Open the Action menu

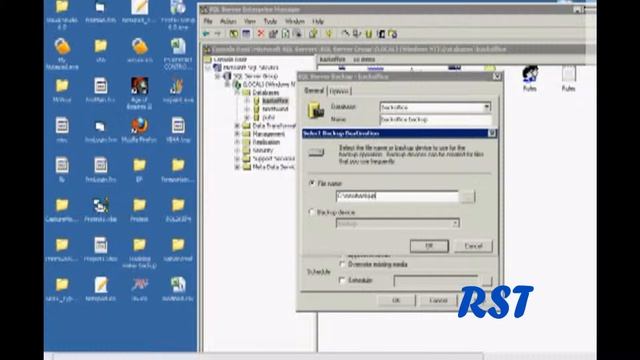pos(228,21)
